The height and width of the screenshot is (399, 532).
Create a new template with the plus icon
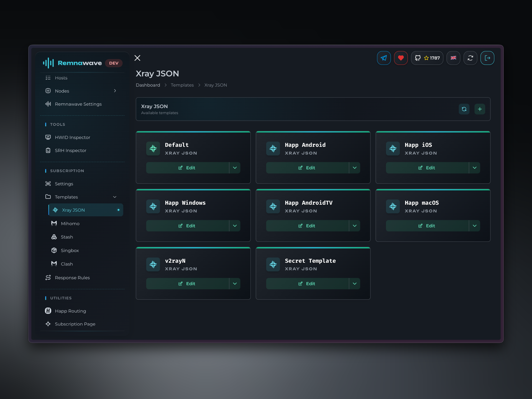pos(480,109)
